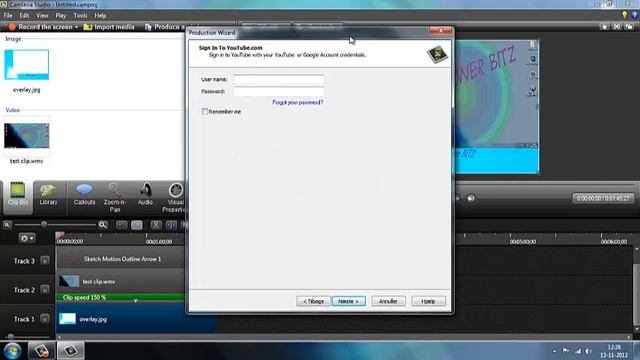Click the Record the screen button

[x=40, y=27]
